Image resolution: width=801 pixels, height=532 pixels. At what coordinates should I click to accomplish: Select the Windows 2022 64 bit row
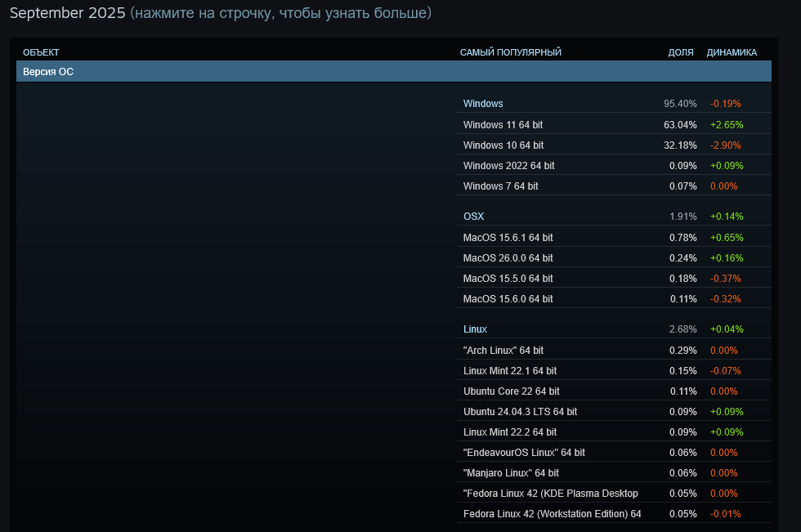tap(614, 165)
